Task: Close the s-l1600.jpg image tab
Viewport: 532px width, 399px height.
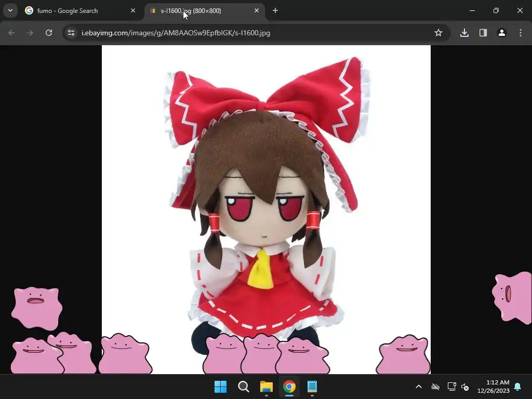Action: (257, 11)
